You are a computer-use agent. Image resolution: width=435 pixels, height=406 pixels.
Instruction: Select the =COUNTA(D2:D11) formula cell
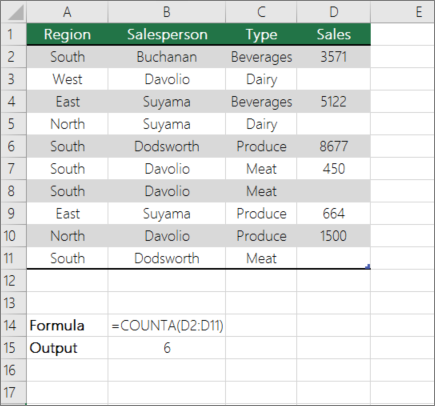(x=167, y=325)
